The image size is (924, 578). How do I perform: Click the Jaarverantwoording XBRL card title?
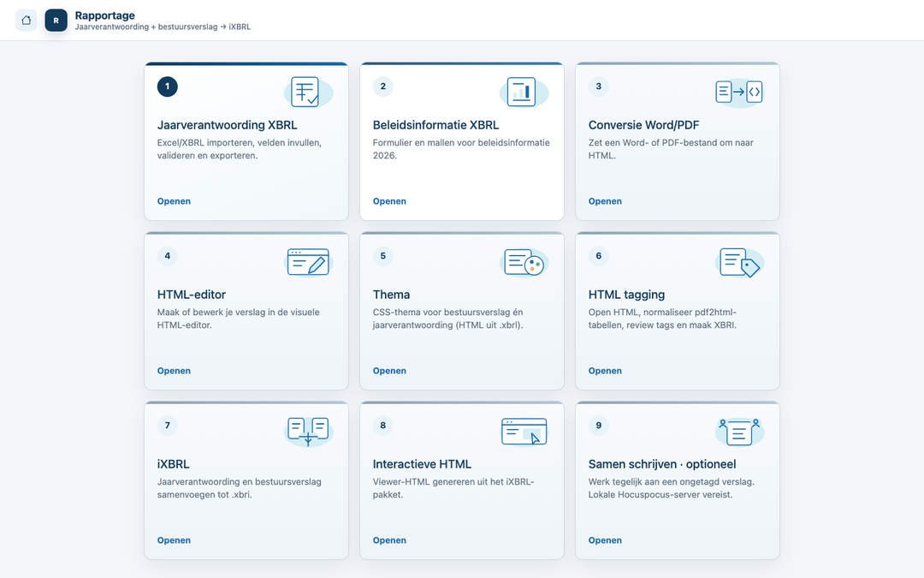(227, 125)
